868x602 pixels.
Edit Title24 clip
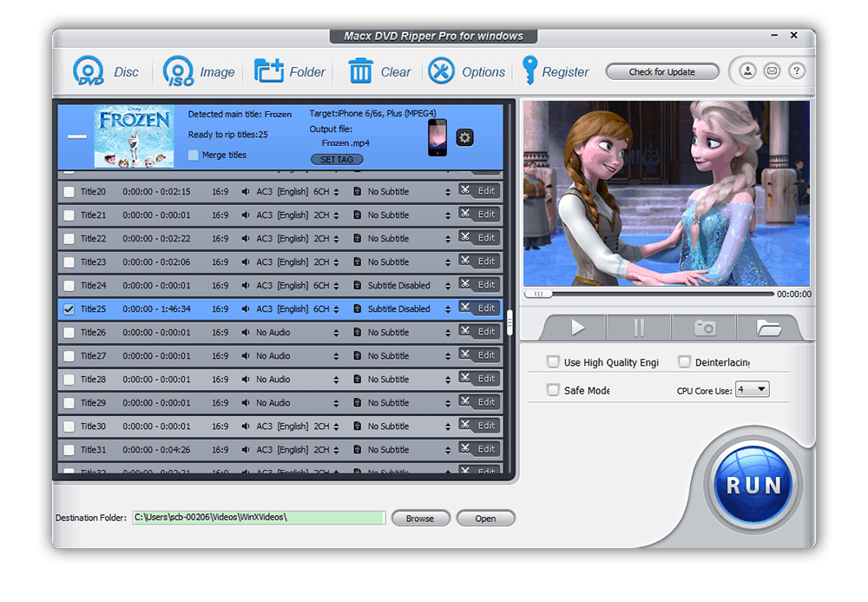479,285
